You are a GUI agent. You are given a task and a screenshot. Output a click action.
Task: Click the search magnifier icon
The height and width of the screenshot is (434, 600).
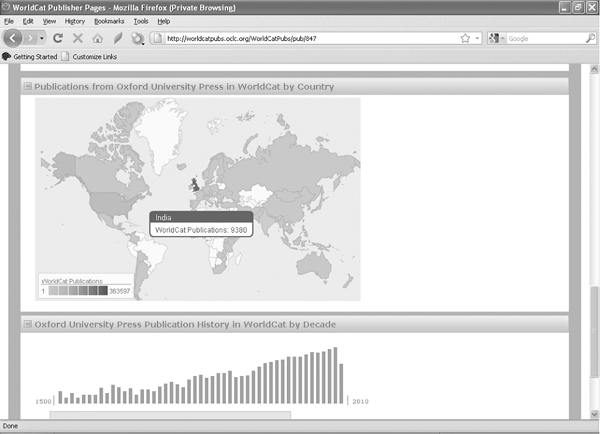pyautogui.click(x=589, y=38)
